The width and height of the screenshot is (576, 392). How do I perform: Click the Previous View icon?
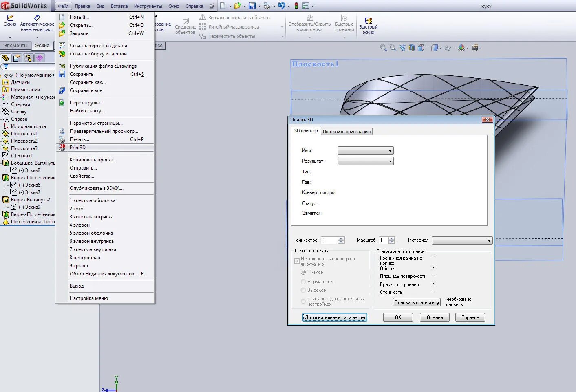(402, 48)
